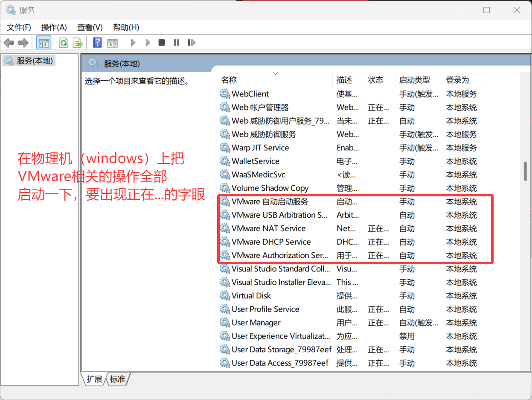Open the 操作(A) menu
Image resolution: width=532 pixels, height=400 pixels.
pos(54,27)
